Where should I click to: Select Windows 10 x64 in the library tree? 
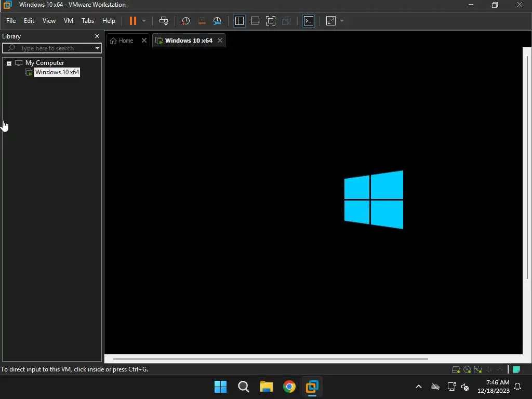click(57, 72)
